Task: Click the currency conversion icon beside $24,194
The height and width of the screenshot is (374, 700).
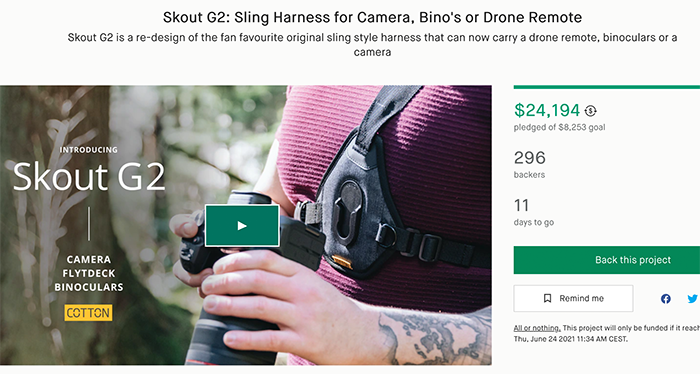Action: coord(591,111)
